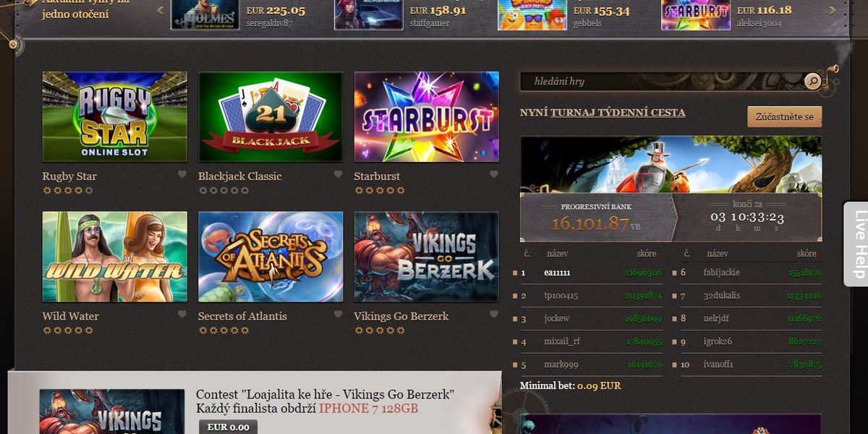Select player ea11111 in leaderboard
The width and height of the screenshot is (868, 434).
pyautogui.click(x=557, y=273)
